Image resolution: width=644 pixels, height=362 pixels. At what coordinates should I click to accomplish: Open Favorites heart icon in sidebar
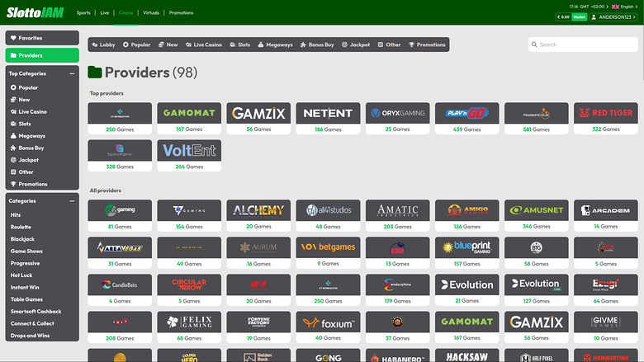tap(13, 38)
